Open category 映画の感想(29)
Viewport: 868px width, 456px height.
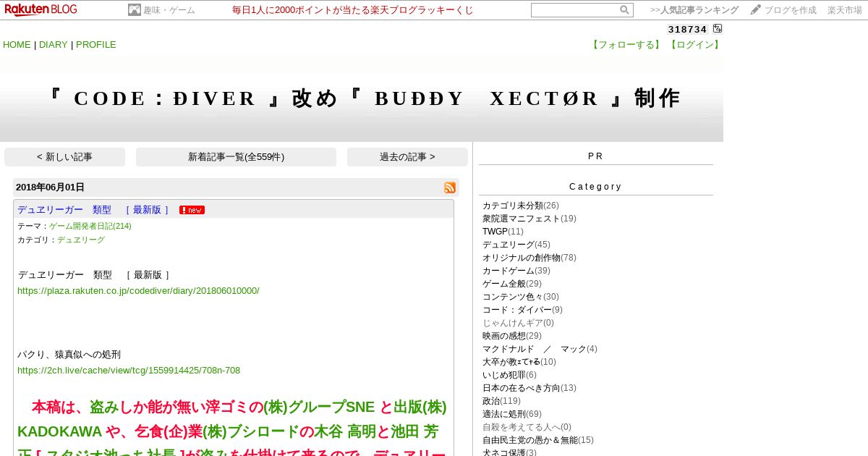tap(512, 336)
